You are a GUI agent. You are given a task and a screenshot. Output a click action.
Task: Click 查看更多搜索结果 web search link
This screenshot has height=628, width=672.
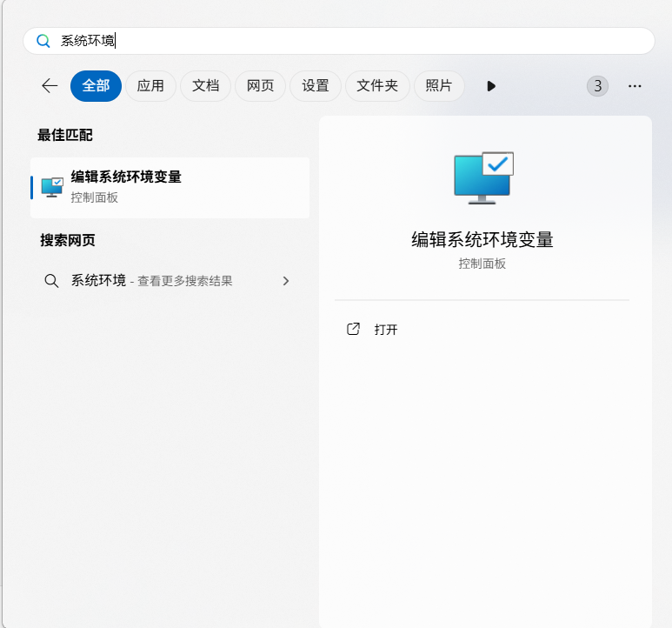click(184, 281)
